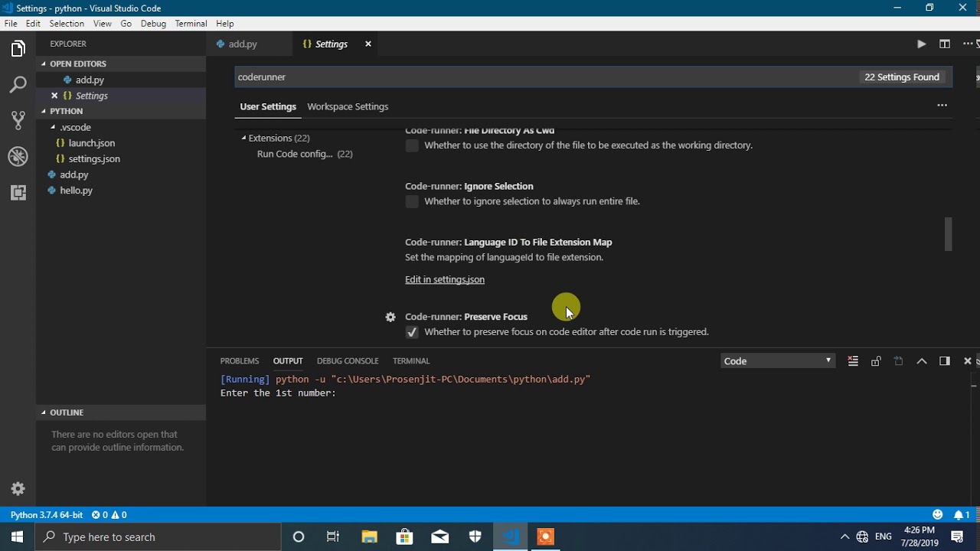Open hello.py in the explorer
980x551 pixels.
[x=77, y=191]
